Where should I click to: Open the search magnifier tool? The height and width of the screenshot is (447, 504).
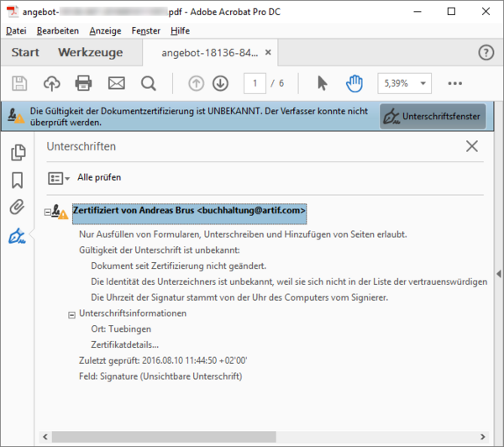[149, 84]
